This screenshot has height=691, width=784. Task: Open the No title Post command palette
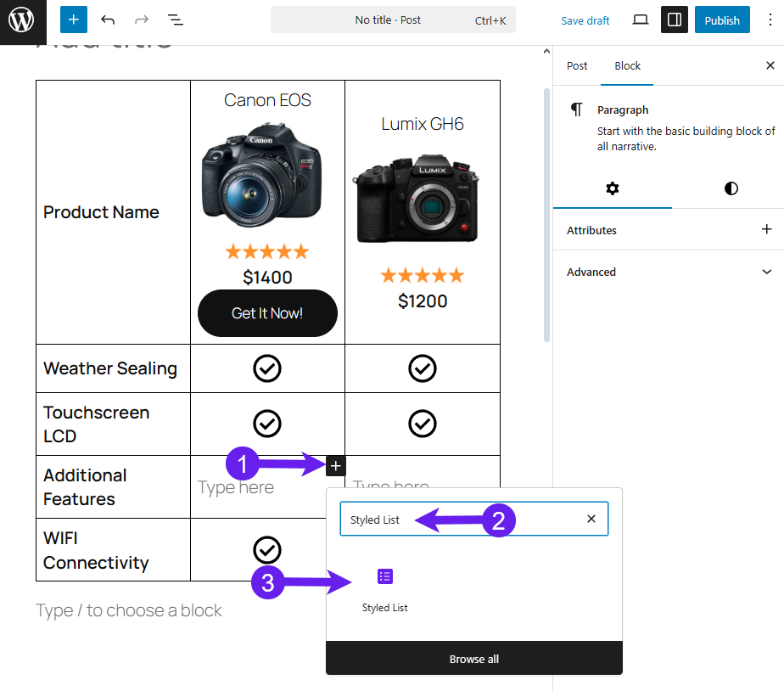click(393, 20)
